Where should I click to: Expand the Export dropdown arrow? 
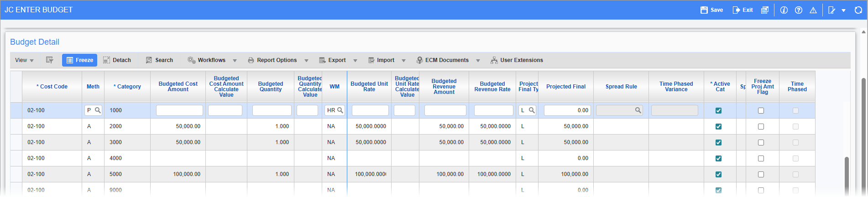click(x=356, y=61)
